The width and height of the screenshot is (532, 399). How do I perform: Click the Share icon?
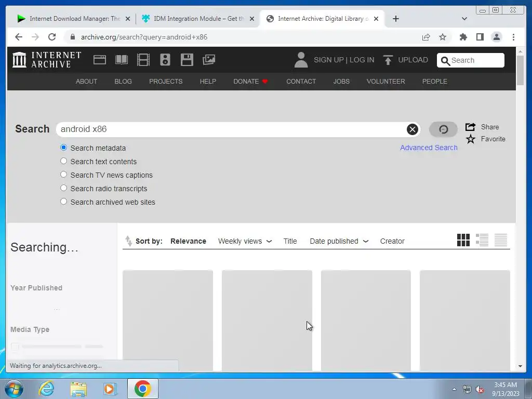click(470, 127)
